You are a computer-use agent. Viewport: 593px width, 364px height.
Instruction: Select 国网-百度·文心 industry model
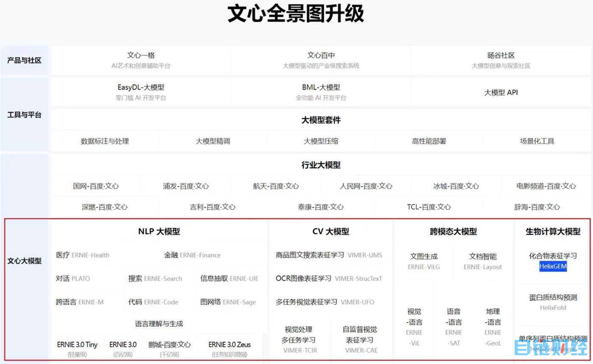click(96, 186)
